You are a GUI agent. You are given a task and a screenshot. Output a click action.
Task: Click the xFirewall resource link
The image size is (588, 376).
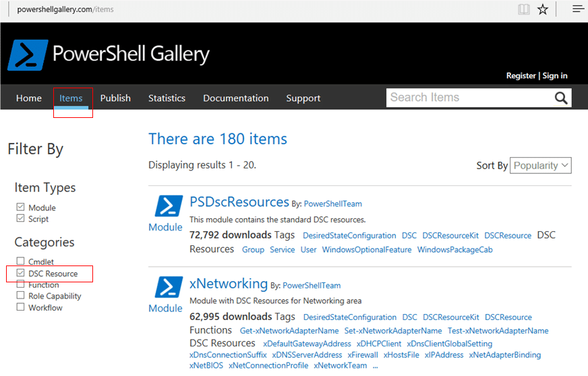(363, 355)
